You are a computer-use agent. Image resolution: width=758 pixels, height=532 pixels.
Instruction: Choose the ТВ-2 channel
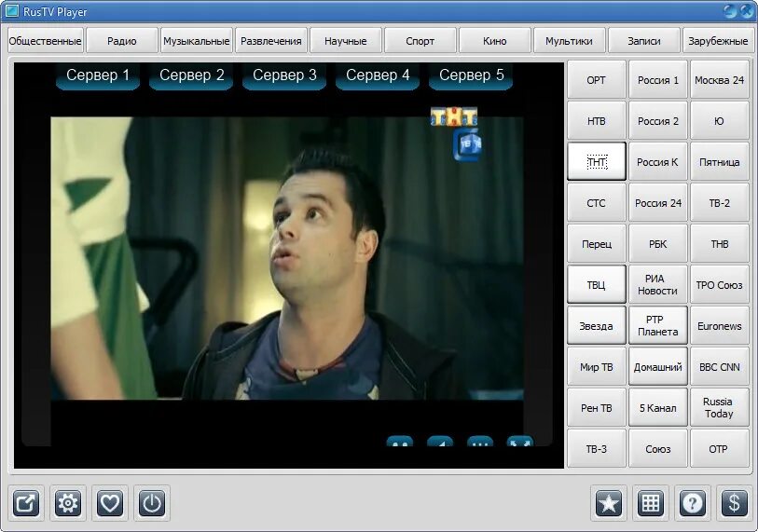pos(720,203)
